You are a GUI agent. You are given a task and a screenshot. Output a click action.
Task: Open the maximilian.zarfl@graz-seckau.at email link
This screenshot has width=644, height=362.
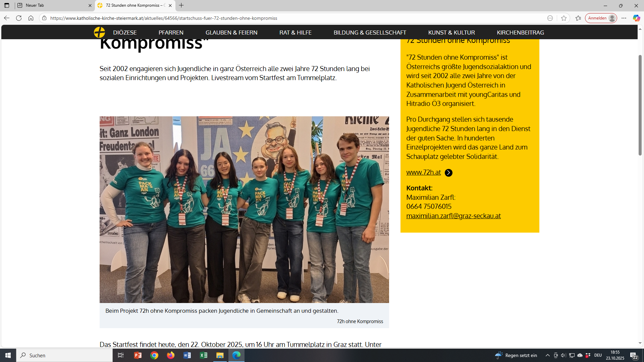coord(453,216)
